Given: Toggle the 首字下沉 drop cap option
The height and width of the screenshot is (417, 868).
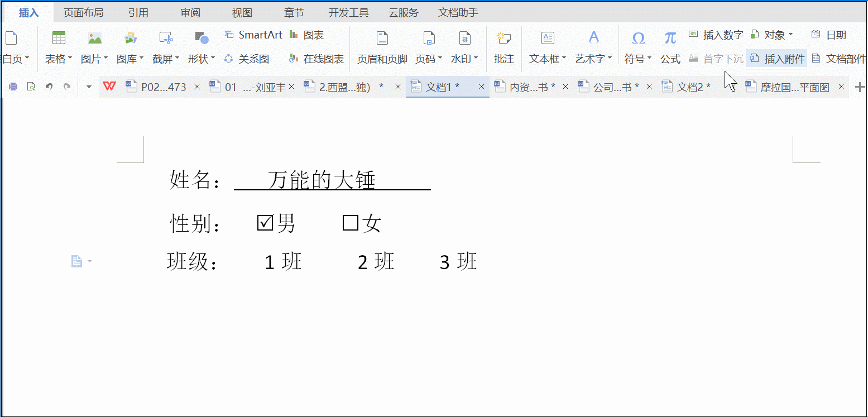Looking at the screenshot, I should click(x=722, y=57).
